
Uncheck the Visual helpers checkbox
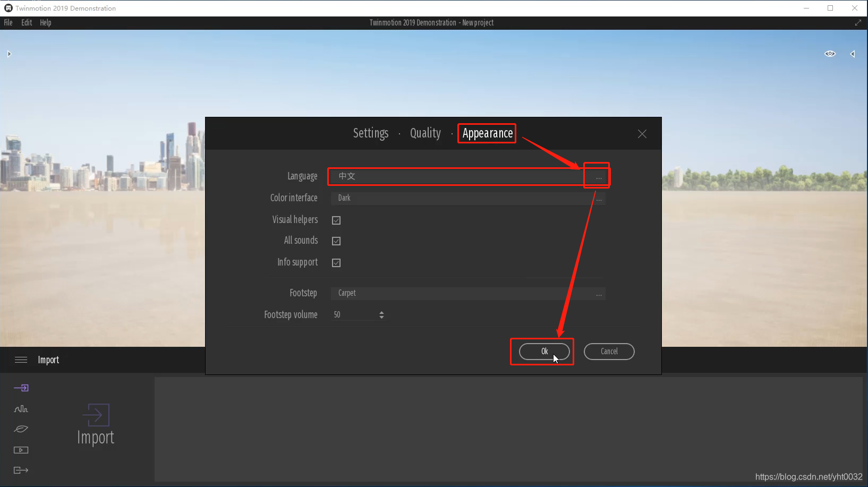336,220
